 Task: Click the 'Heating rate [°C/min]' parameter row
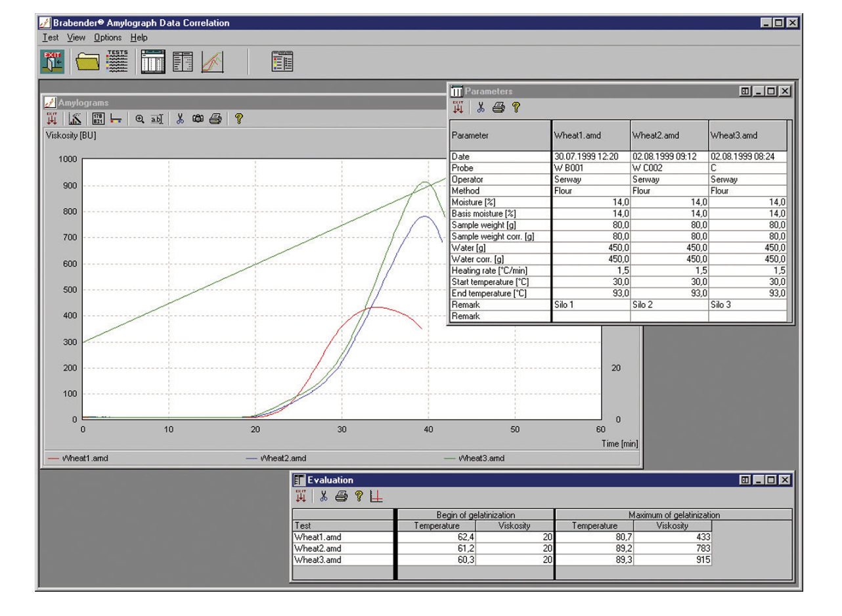618,271
